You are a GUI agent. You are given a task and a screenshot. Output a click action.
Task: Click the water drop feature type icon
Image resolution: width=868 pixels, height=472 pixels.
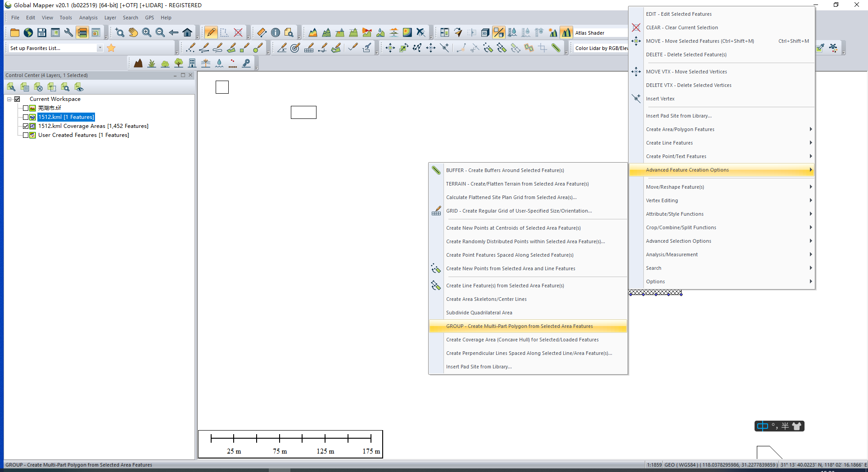coord(219,63)
